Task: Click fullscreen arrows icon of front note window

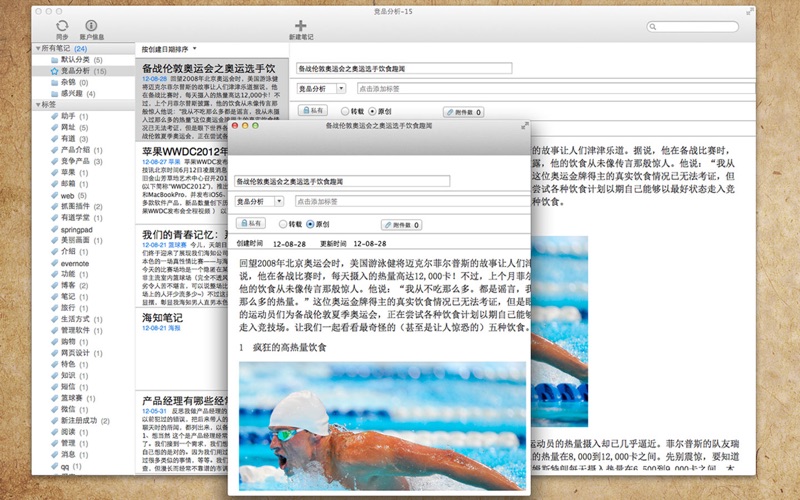Action: point(524,126)
